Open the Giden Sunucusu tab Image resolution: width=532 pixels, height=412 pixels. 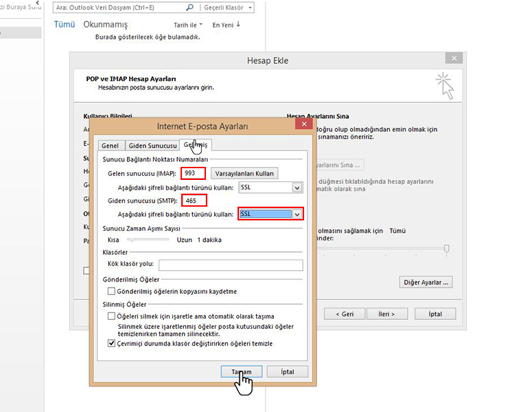(x=152, y=146)
